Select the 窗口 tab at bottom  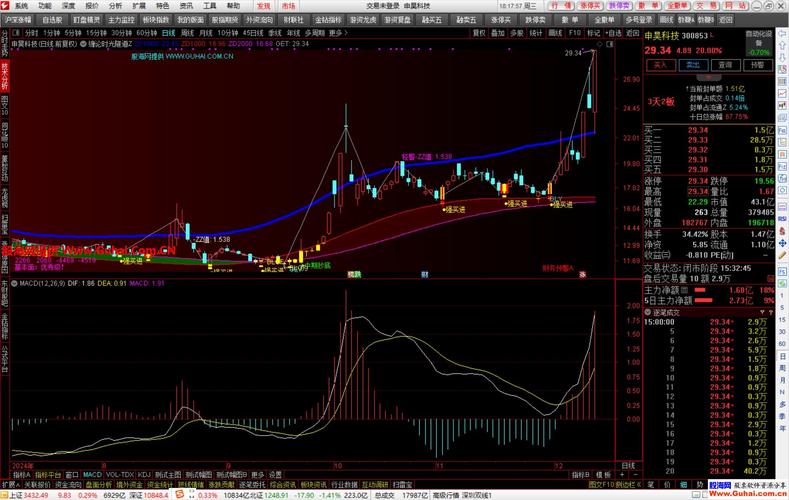(x=72, y=474)
